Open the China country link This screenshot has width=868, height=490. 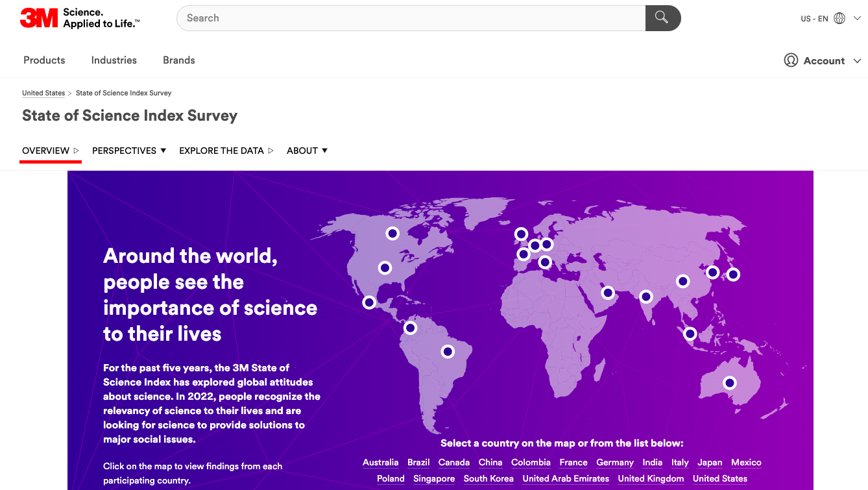click(x=490, y=463)
